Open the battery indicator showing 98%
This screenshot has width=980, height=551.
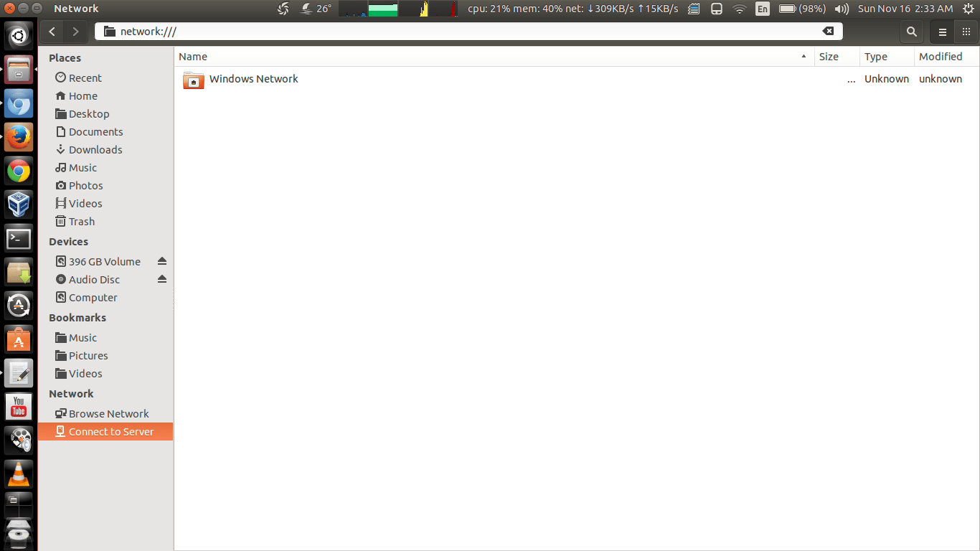coord(802,9)
